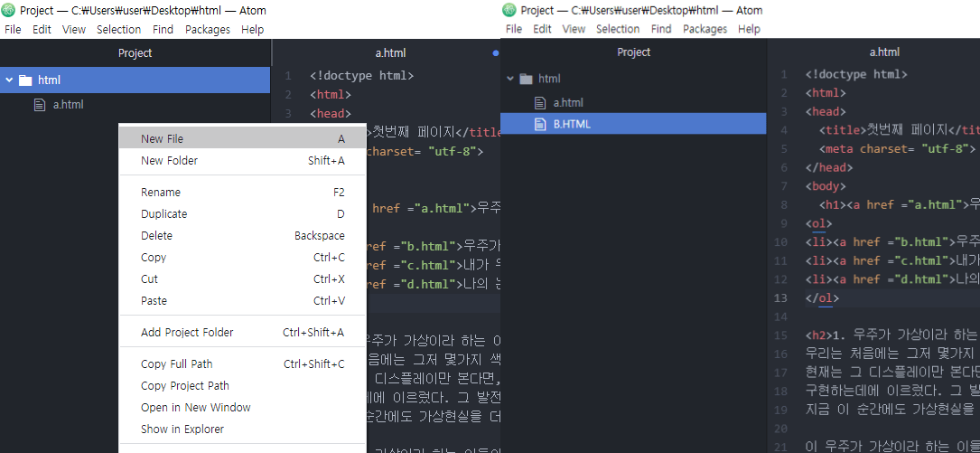Choose Copy Project Path from context menu
This screenshot has height=453, width=980.
pos(242,385)
